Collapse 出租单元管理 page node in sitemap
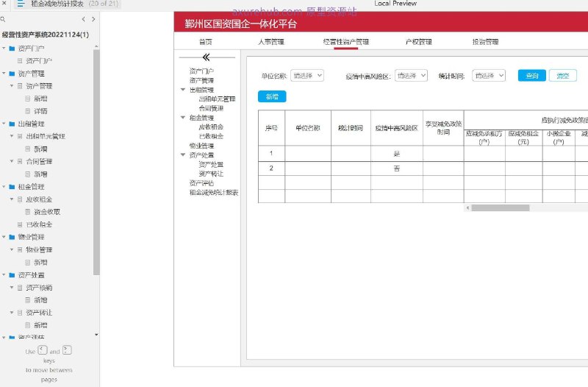 (12, 136)
